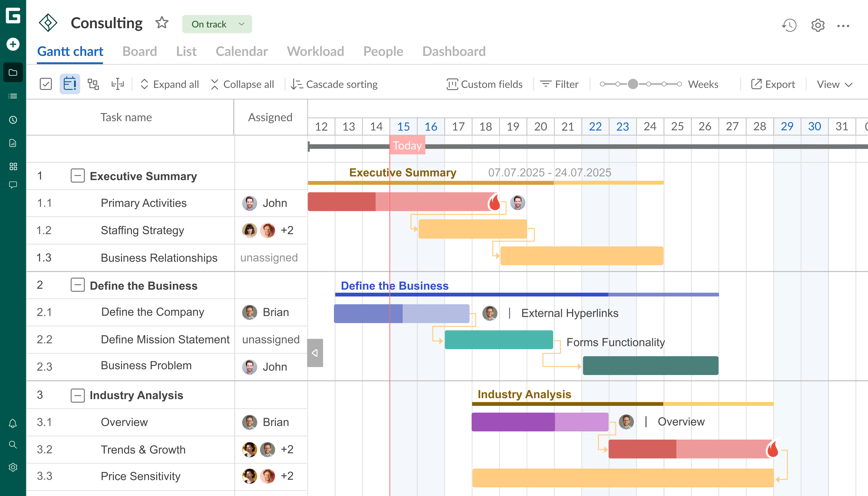This screenshot has width=868, height=496.
Task: Open the On track status dropdown
Action: (x=217, y=24)
